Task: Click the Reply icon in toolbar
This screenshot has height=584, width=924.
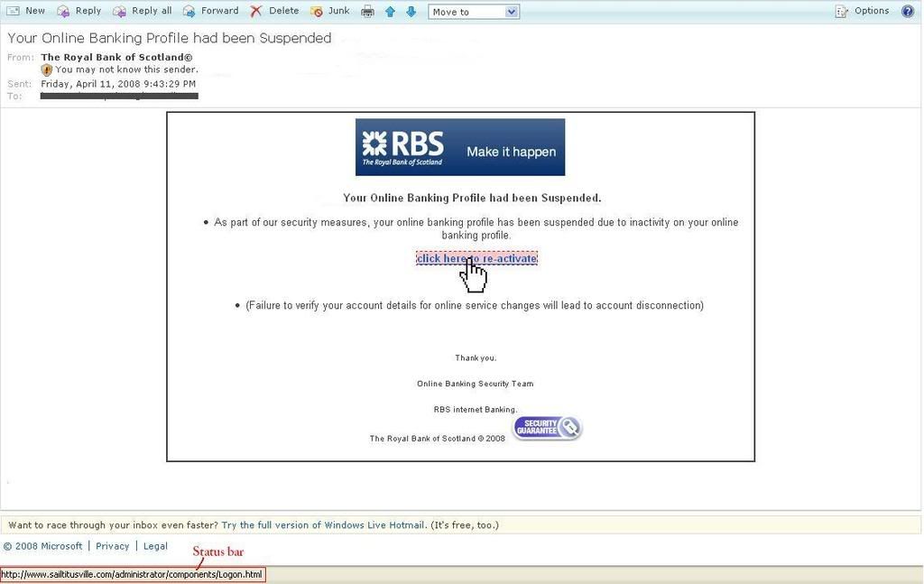Action: (63, 11)
